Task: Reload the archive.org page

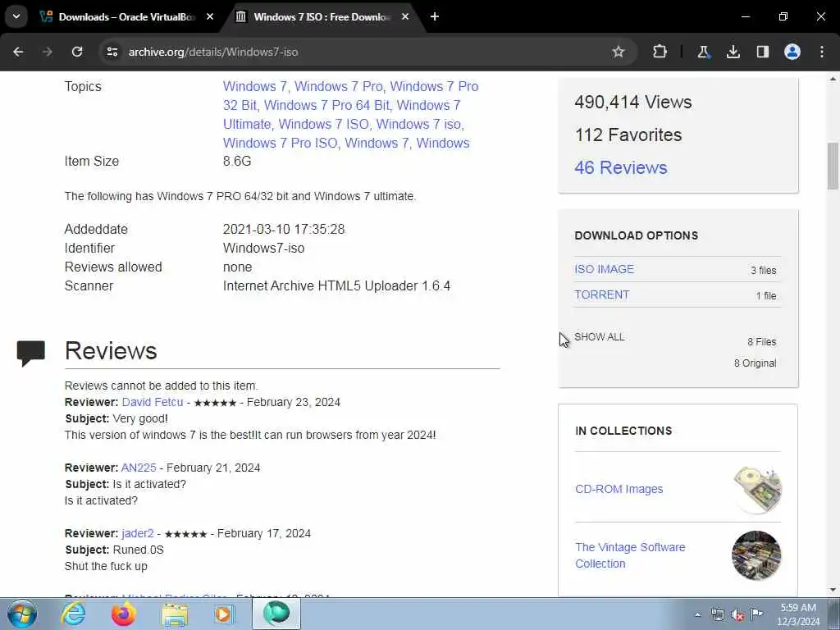Action: [x=77, y=52]
